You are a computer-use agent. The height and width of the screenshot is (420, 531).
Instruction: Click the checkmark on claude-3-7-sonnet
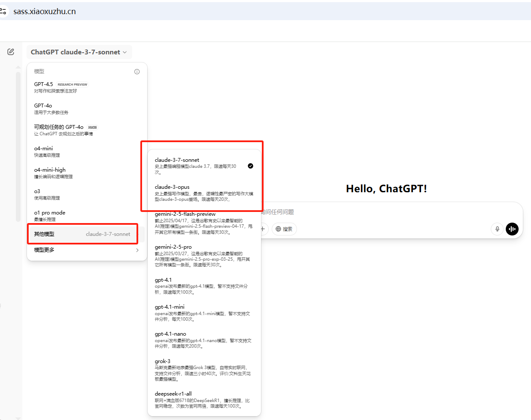pyautogui.click(x=250, y=166)
